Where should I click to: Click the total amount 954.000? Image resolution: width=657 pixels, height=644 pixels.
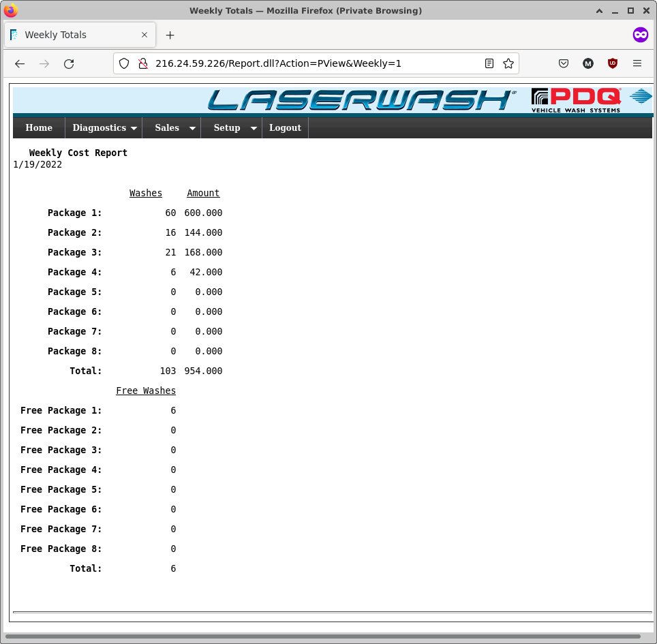click(x=203, y=371)
